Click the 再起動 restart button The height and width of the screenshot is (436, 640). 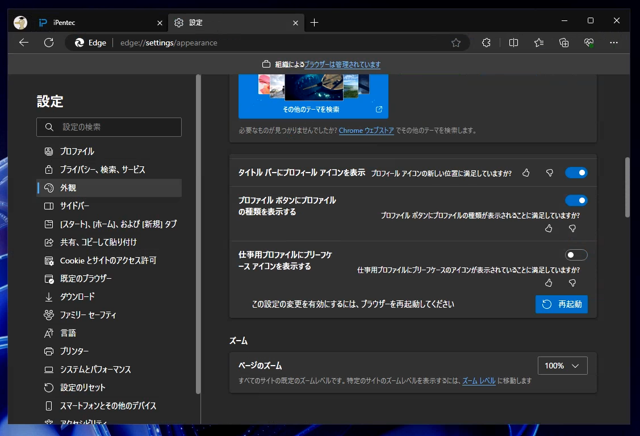tap(561, 304)
